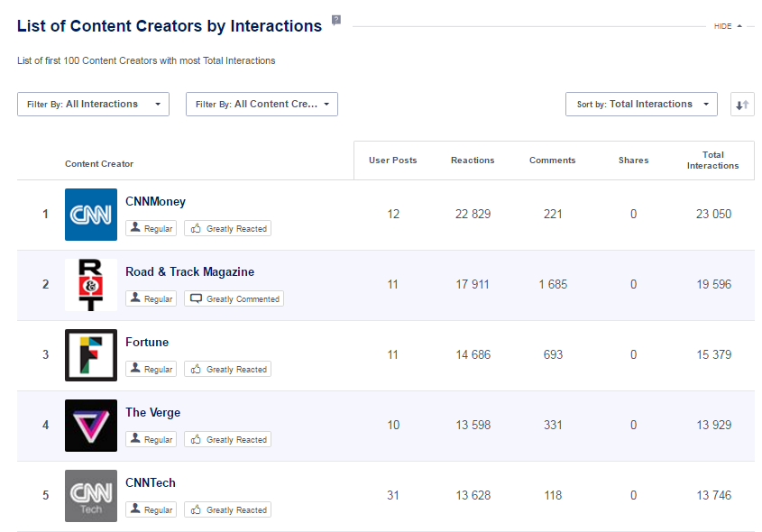The height and width of the screenshot is (532, 762).
Task: Open the Road & Track Magazine link
Action: point(189,271)
